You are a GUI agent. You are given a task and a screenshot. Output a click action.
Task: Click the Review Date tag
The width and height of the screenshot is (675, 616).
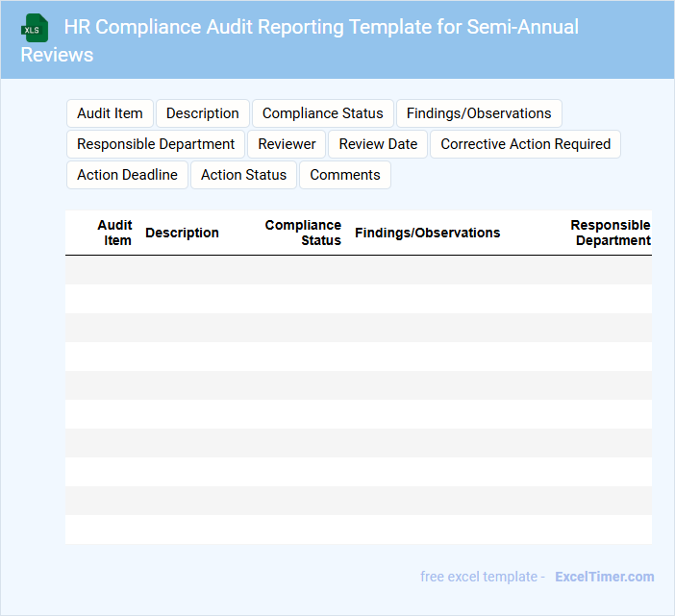coord(378,144)
